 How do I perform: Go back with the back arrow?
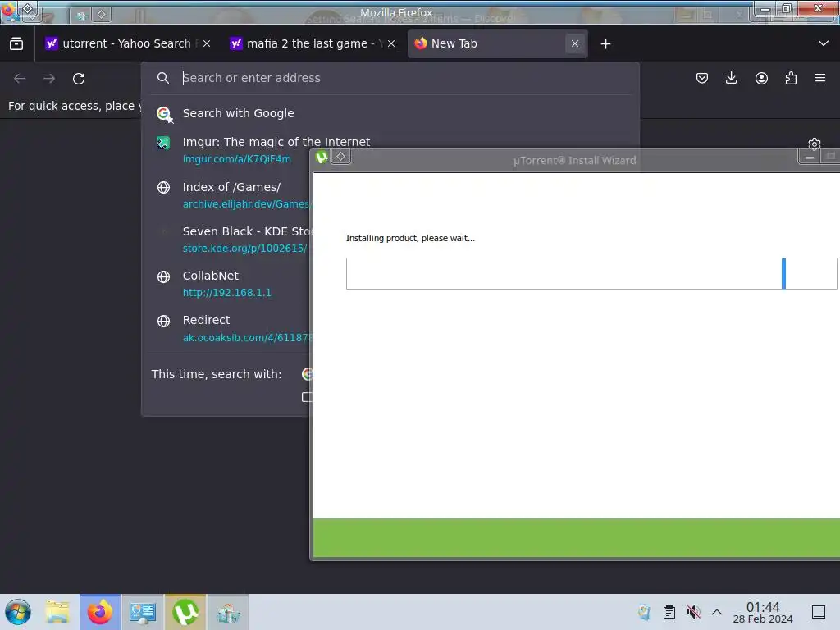point(20,79)
